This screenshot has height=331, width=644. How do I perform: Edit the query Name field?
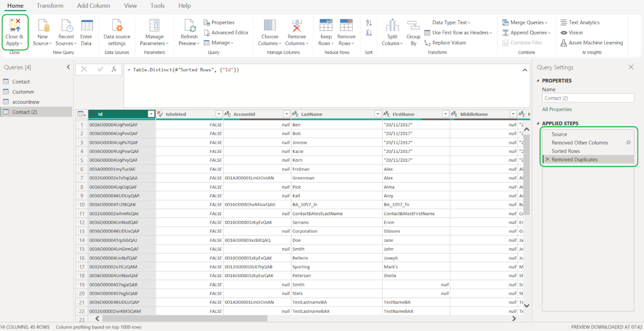588,98
